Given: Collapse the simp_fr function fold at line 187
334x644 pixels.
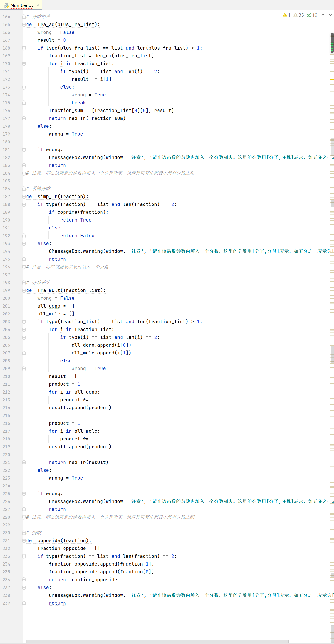Looking at the screenshot, I should (24, 197).
